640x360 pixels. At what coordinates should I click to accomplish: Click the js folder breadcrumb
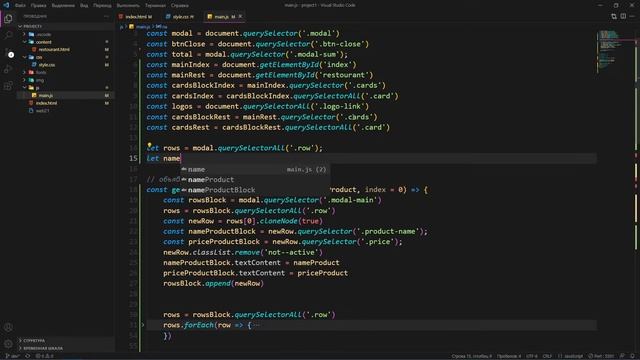click(x=122, y=26)
